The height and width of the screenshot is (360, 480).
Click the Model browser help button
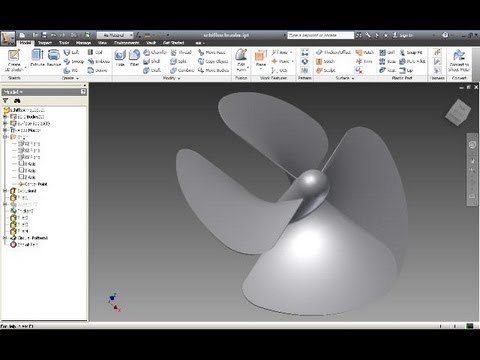tap(83, 92)
